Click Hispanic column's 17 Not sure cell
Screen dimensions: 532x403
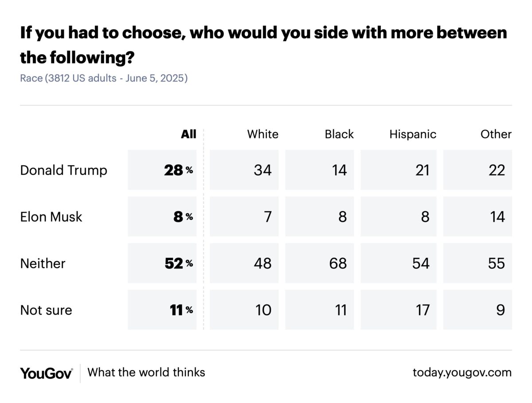tap(399, 310)
